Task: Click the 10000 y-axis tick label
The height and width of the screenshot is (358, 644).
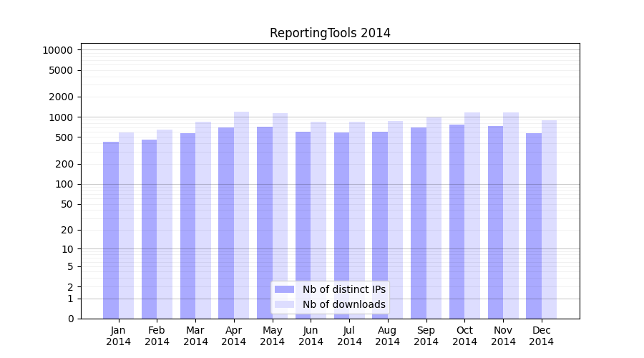Action: pyautogui.click(x=57, y=50)
